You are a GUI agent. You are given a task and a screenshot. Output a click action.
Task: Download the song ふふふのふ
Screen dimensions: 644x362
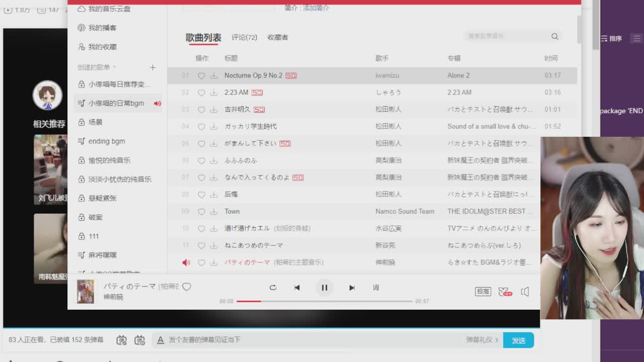point(214,161)
